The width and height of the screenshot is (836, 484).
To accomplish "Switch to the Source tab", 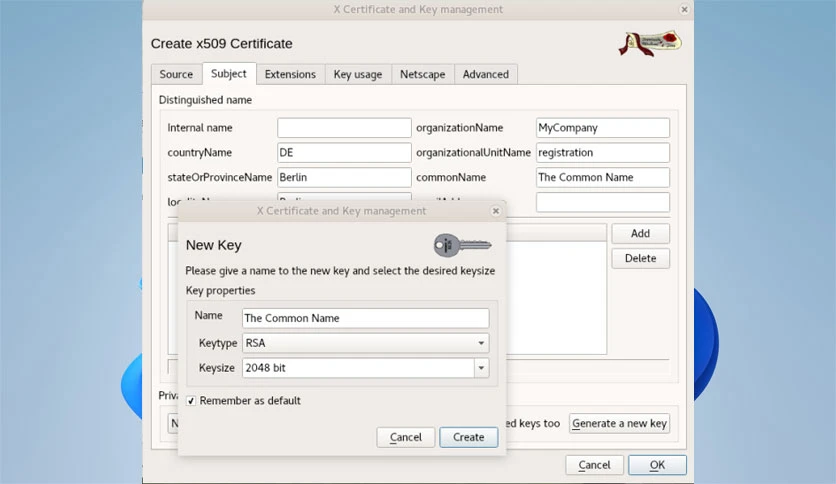I will (176, 74).
